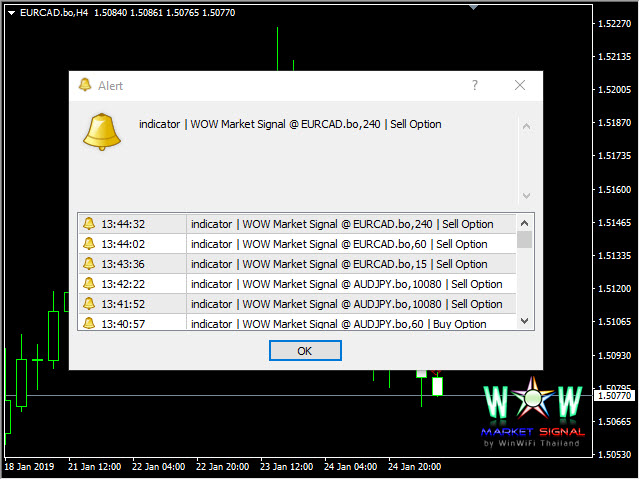Select the bell icon on the 13:43:36 row
This screenshot has width=640, height=480.
coord(89,264)
